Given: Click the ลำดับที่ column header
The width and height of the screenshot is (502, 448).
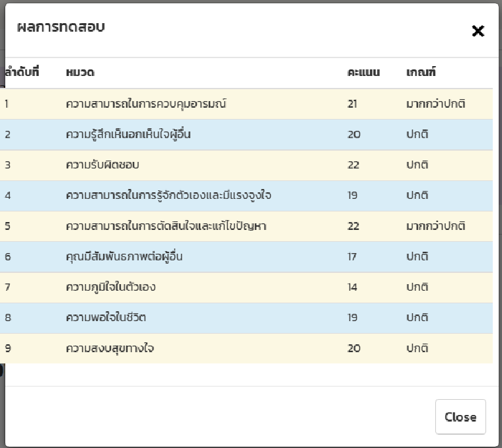Looking at the screenshot, I should point(22,72).
